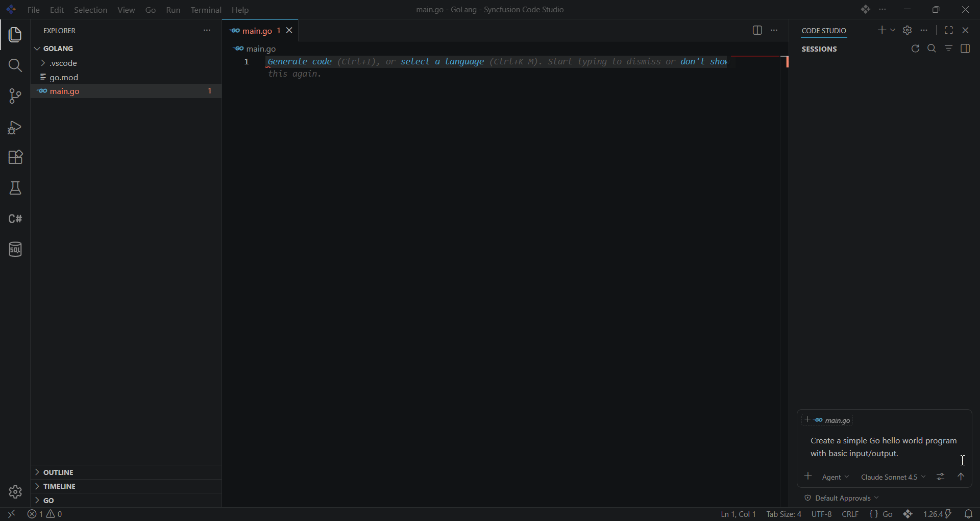
Task: Toggle the sessions side-by-side layout
Action: (x=965, y=49)
